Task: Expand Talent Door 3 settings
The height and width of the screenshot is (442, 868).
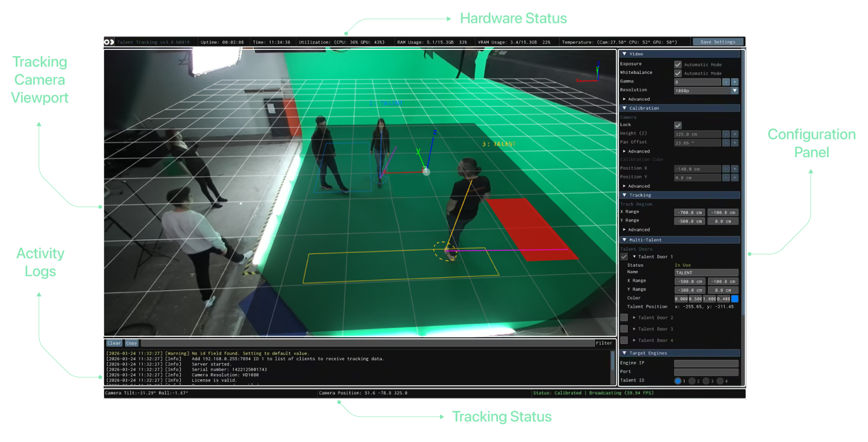Action: [634, 329]
